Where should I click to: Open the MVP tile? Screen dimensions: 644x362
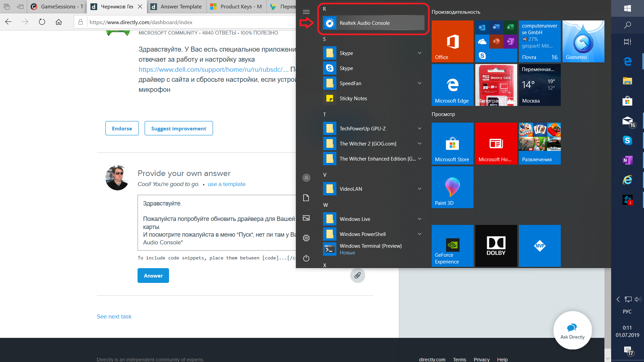pyautogui.click(x=540, y=246)
